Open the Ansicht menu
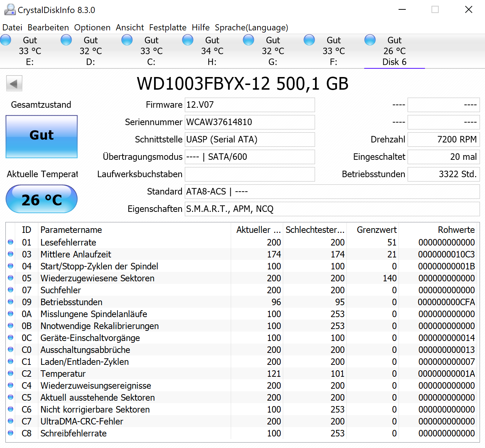Viewport: 485px width, 448px height. click(130, 27)
